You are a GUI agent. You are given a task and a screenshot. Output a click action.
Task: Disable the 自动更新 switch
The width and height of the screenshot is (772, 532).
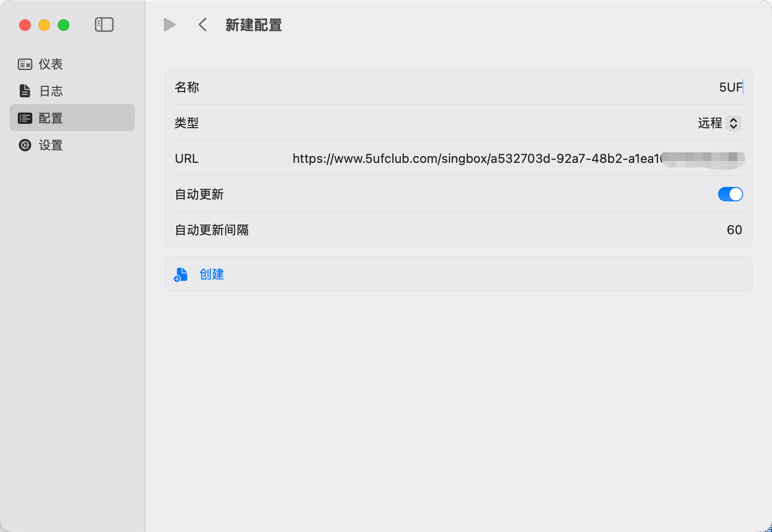coord(730,194)
